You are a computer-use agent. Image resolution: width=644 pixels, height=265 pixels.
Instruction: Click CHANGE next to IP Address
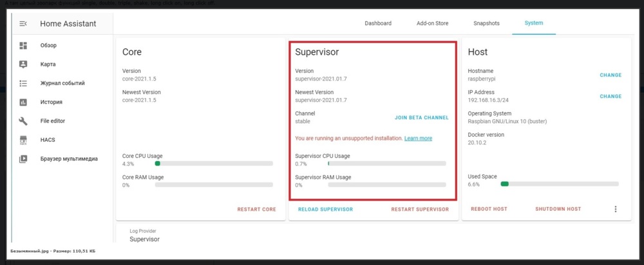[x=611, y=96]
